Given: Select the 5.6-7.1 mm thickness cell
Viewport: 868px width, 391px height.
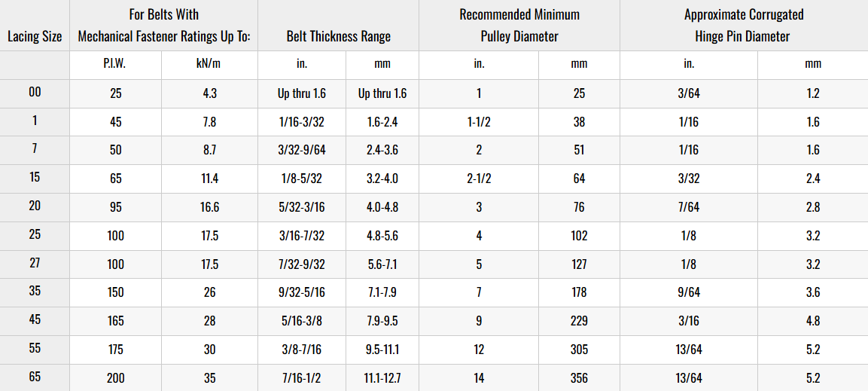Looking at the screenshot, I should pyautogui.click(x=382, y=264).
